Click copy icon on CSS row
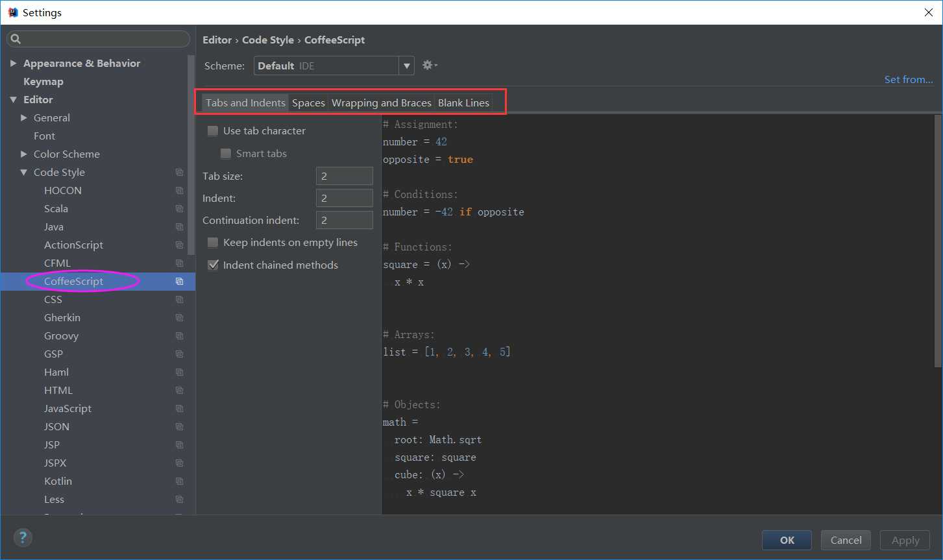943x560 pixels. [x=180, y=300]
